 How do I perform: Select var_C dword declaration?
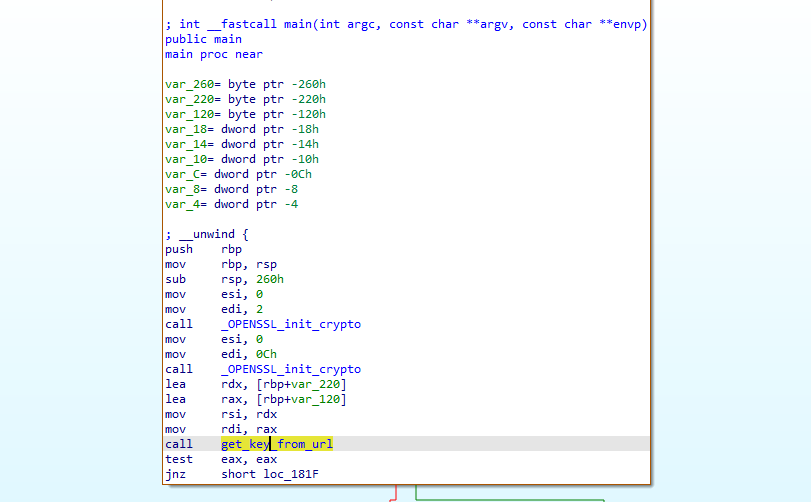(x=238, y=174)
